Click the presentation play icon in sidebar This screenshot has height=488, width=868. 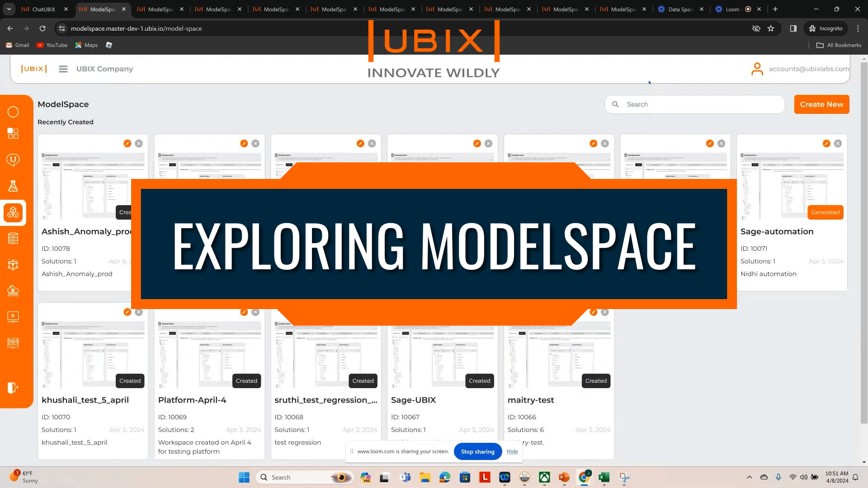[13, 316]
